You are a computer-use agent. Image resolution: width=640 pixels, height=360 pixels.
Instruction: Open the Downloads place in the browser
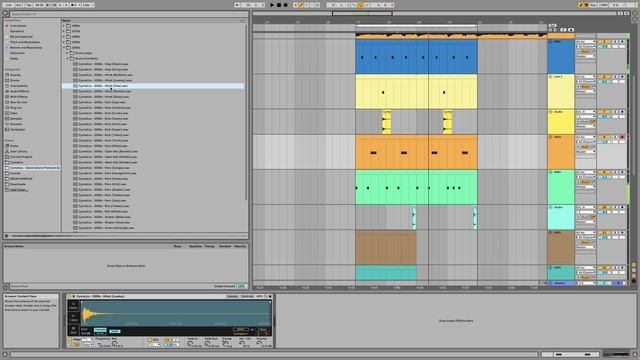pos(18,184)
